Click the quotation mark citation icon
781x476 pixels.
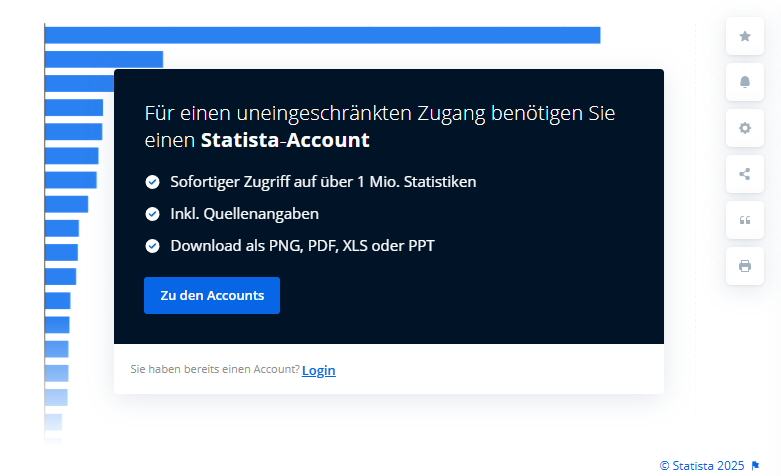pyautogui.click(x=744, y=220)
